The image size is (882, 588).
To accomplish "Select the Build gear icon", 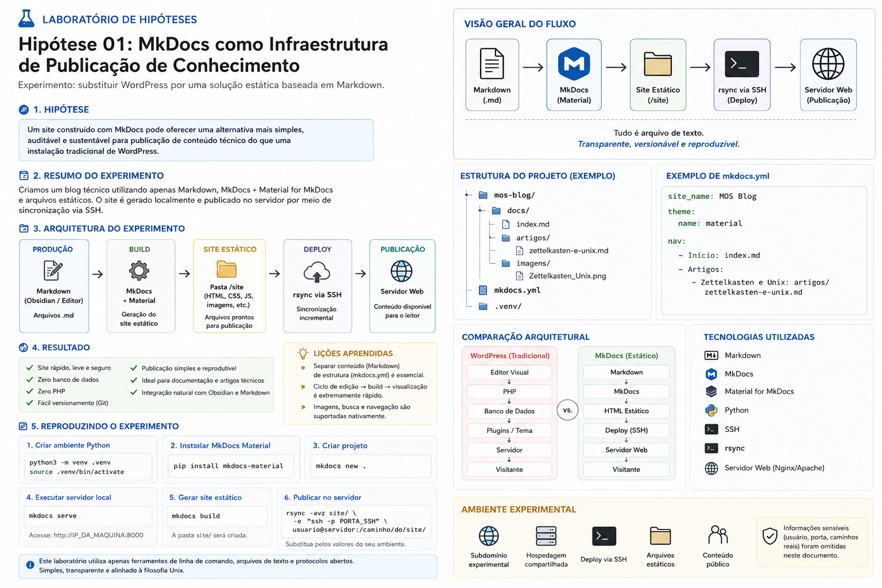I will tap(139, 270).
